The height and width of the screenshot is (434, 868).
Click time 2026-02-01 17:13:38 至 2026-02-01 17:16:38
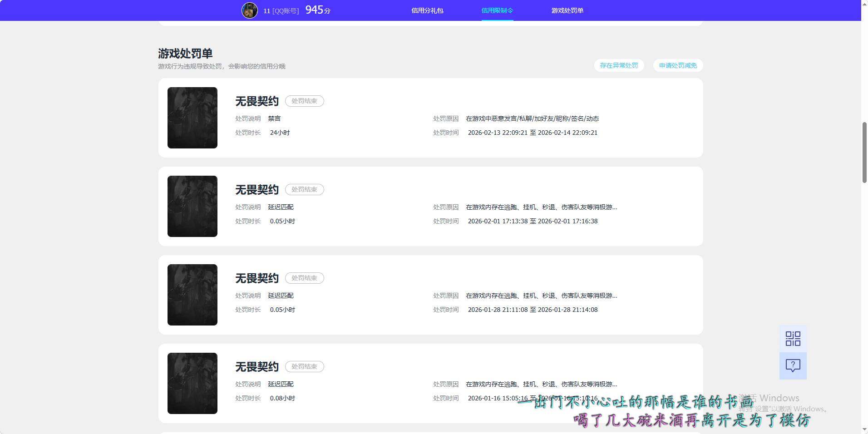coord(533,221)
